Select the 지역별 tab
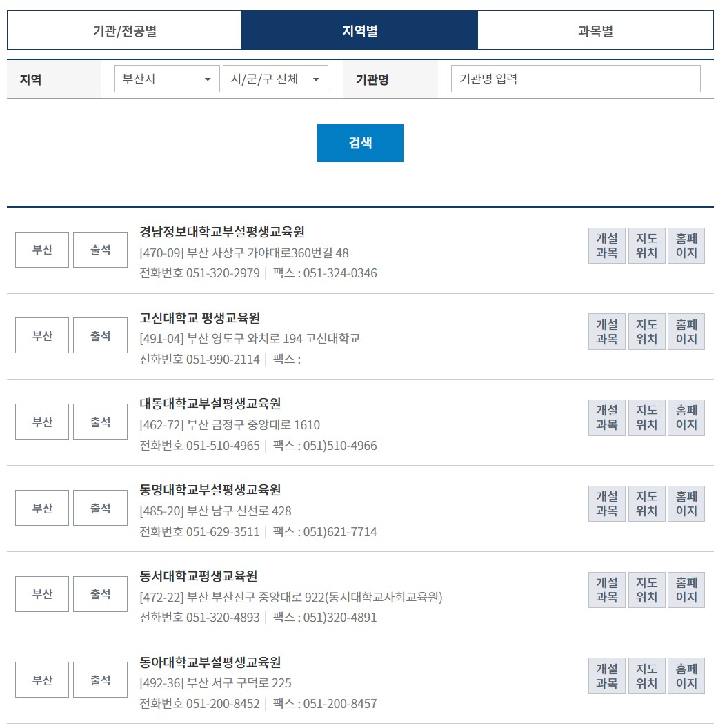The width and height of the screenshot is (727, 728). pyautogui.click(x=359, y=30)
